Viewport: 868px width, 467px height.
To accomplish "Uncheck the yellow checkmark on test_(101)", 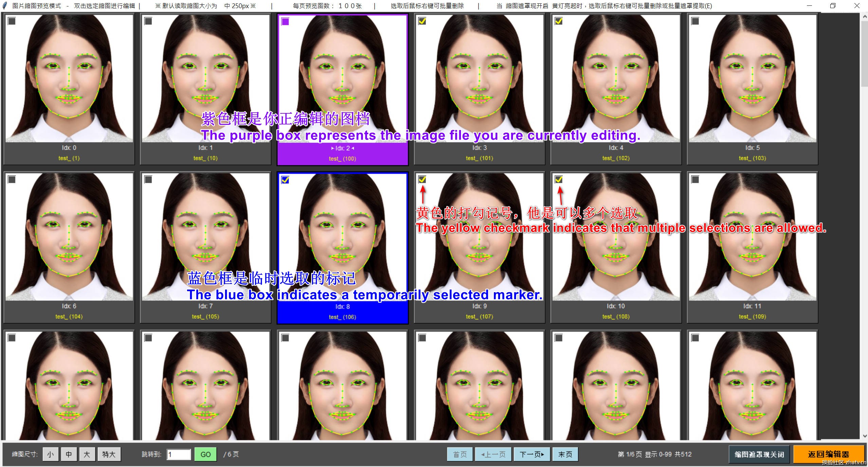I will point(422,21).
